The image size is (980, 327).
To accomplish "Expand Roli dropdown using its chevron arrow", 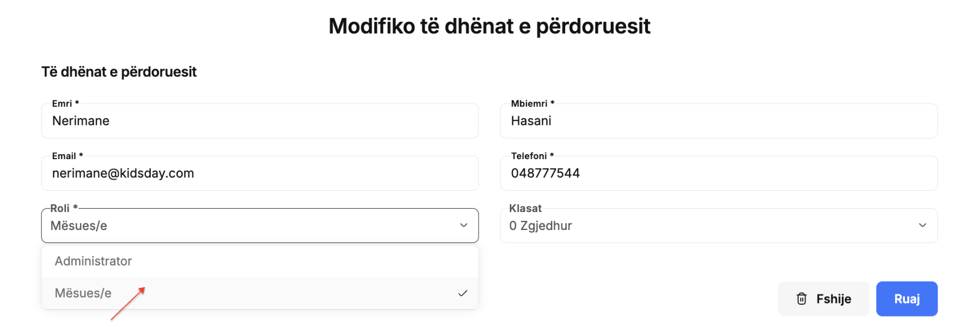I will pyautogui.click(x=464, y=225).
